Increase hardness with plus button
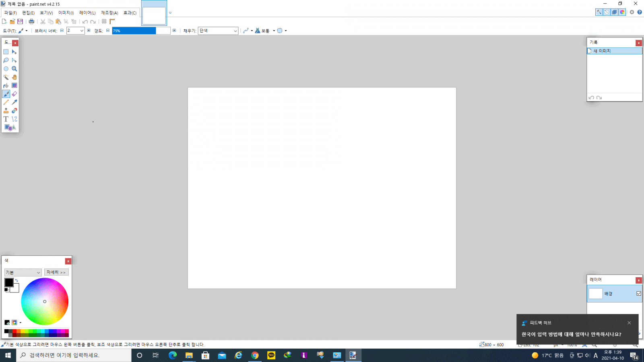Image resolution: width=644 pixels, height=362 pixels. click(174, 31)
